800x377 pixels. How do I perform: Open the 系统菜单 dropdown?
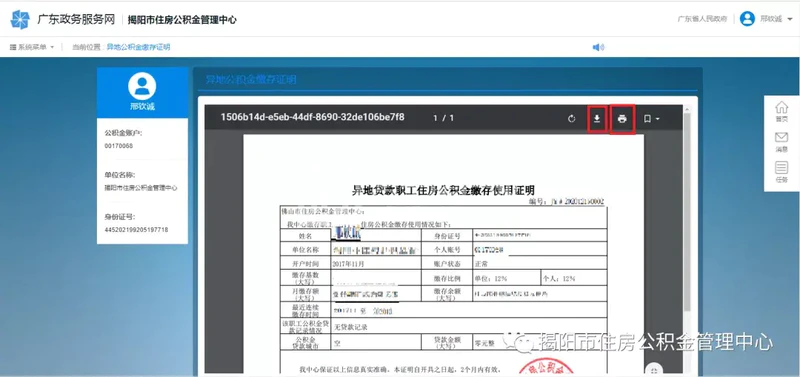(x=32, y=47)
